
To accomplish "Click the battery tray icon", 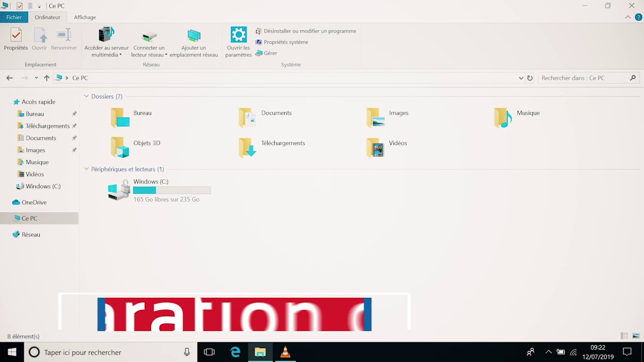I will point(561,352).
